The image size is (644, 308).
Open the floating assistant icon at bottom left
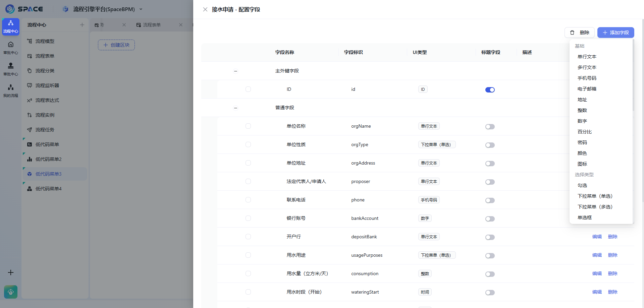click(x=10, y=292)
